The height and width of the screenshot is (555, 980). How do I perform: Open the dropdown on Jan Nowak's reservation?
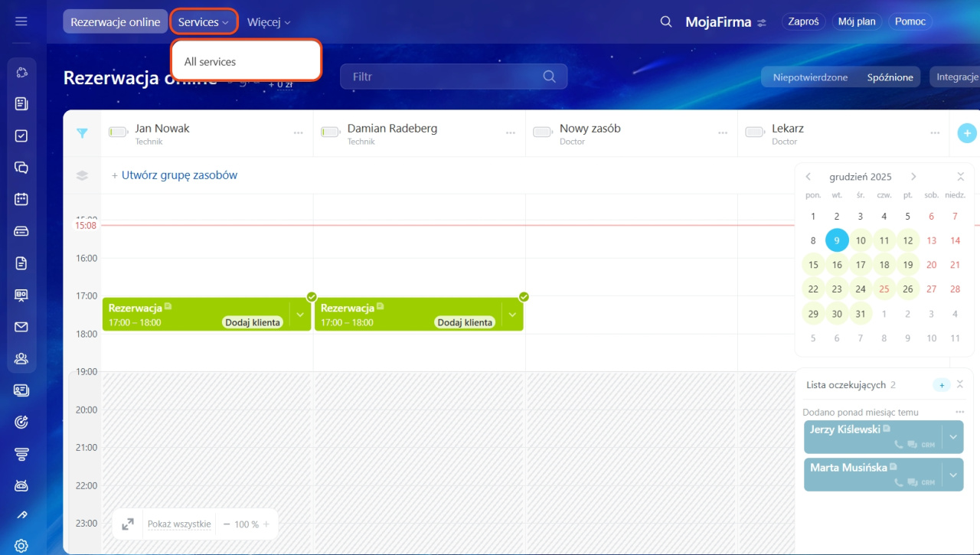click(300, 315)
